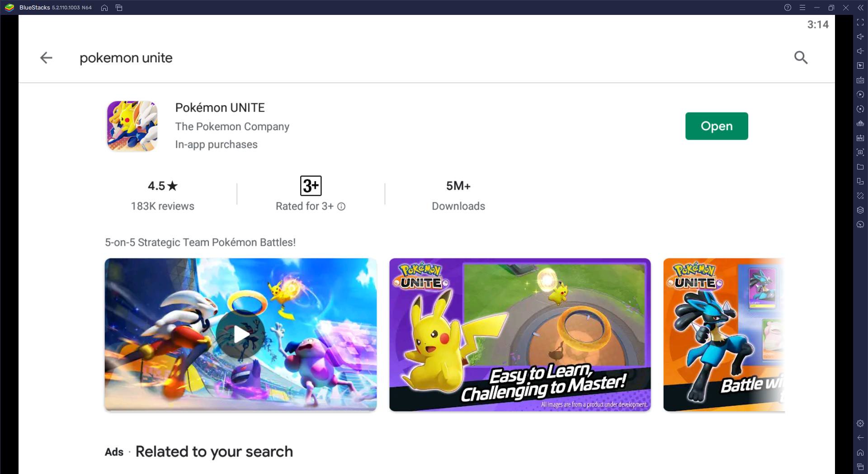Click the sidebar icon above Install APK
This screenshot has height=474, width=868.
click(860, 123)
